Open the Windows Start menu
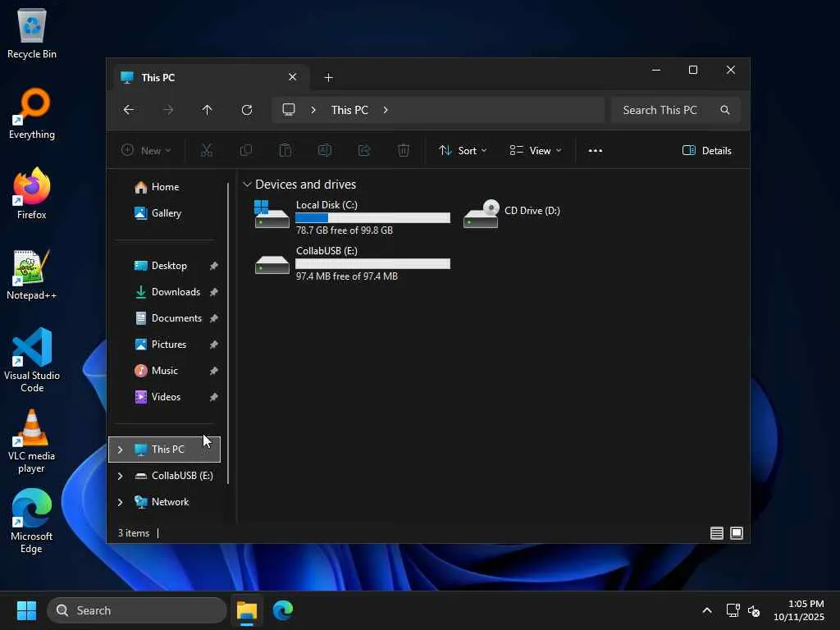 (x=26, y=610)
